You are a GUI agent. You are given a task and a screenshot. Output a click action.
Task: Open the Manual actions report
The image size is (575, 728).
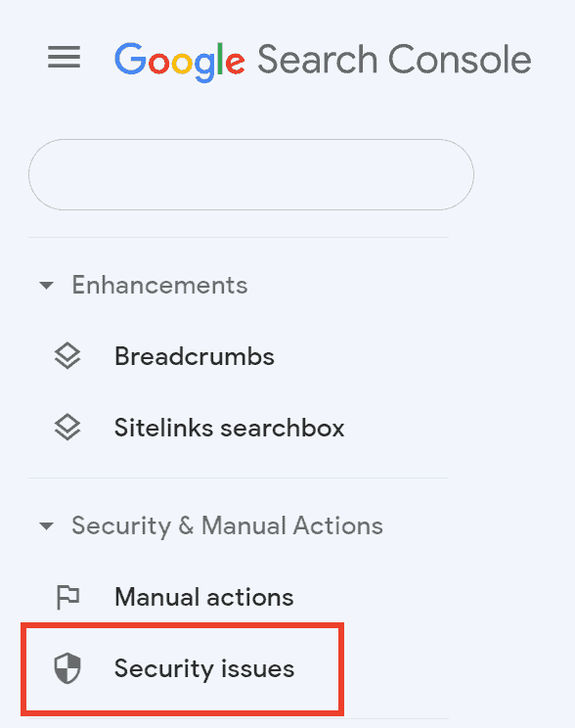(x=204, y=597)
